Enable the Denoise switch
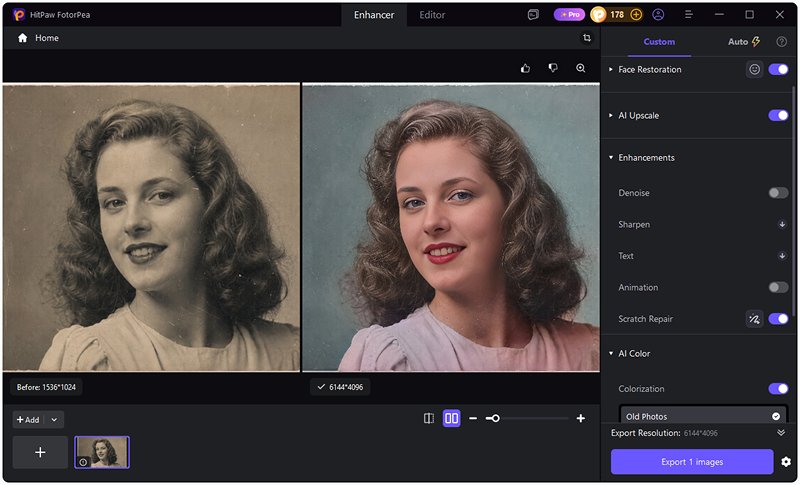This screenshot has height=485, width=800. [x=778, y=193]
